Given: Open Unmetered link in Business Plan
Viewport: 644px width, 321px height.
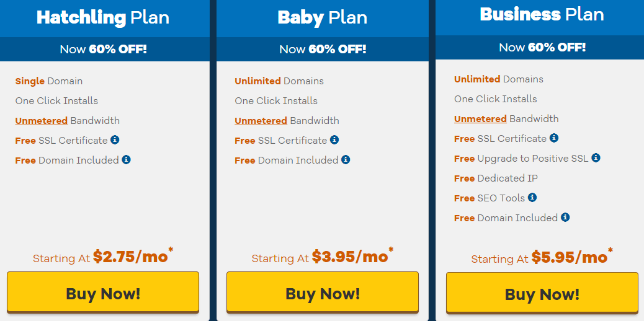Looking at the screenshot, I should pos(480,118).
